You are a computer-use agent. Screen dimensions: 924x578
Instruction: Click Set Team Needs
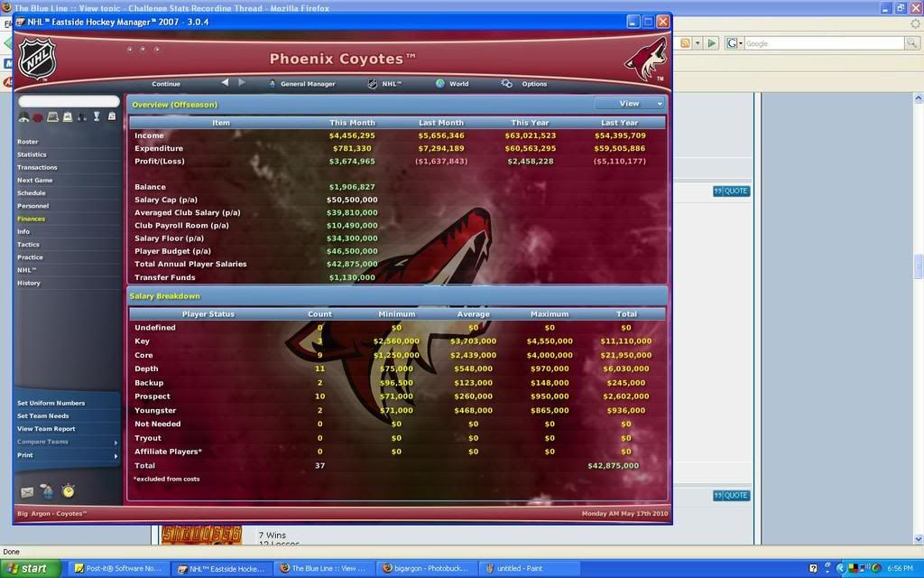tap(43, 415)
